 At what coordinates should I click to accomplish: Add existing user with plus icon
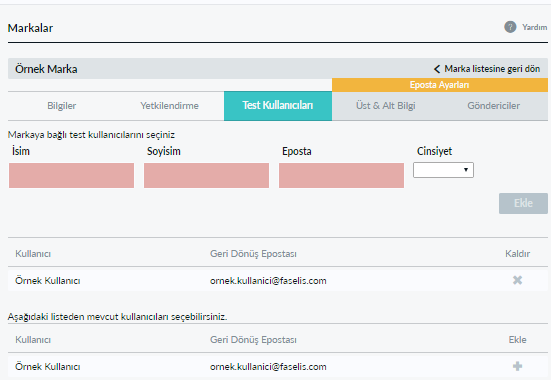pyautogui.click(x=517, y=366)
